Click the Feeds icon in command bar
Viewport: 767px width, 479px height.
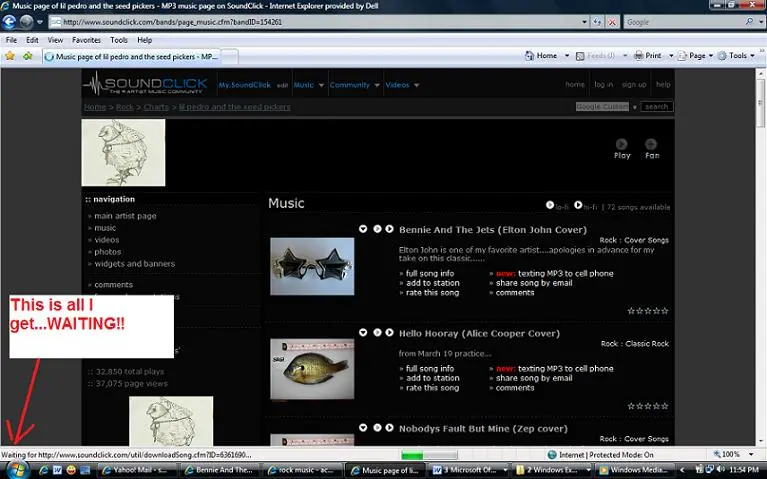(580, 56)
